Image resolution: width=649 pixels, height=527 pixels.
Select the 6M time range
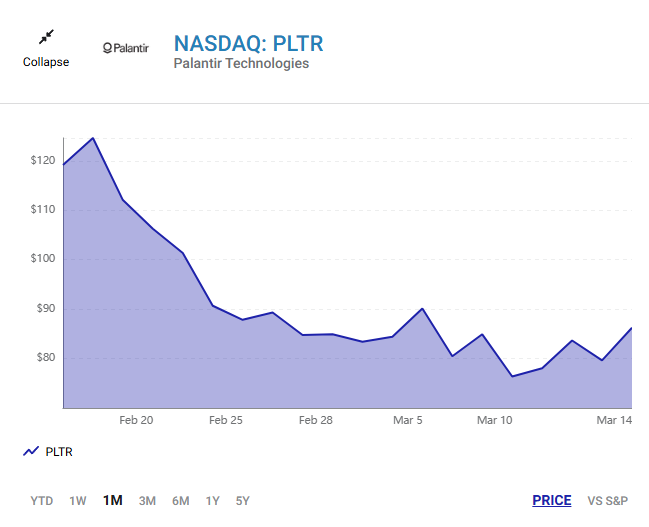(x=181, y=501)
